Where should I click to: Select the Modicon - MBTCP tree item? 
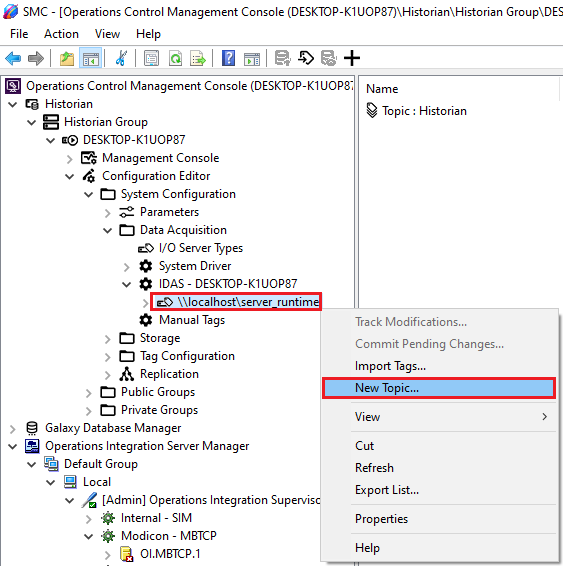[x=169, y=536]
